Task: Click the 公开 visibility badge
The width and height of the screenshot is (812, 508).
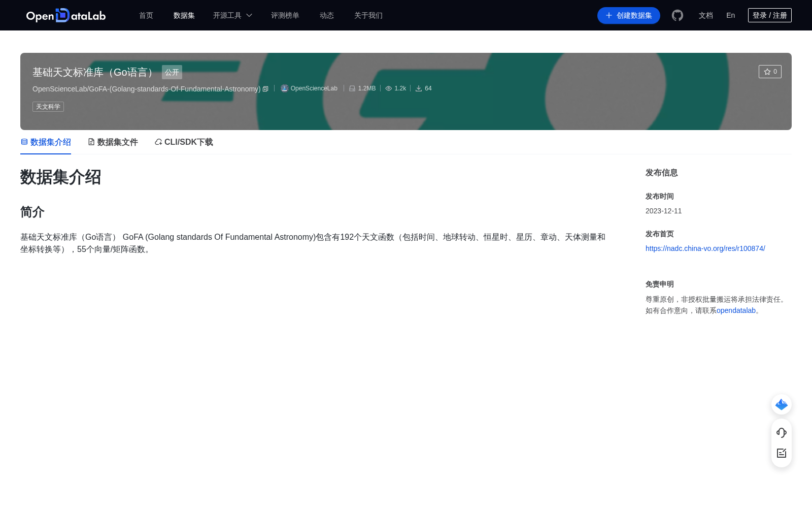Action: pyautogui.click(x=172, y=72)
